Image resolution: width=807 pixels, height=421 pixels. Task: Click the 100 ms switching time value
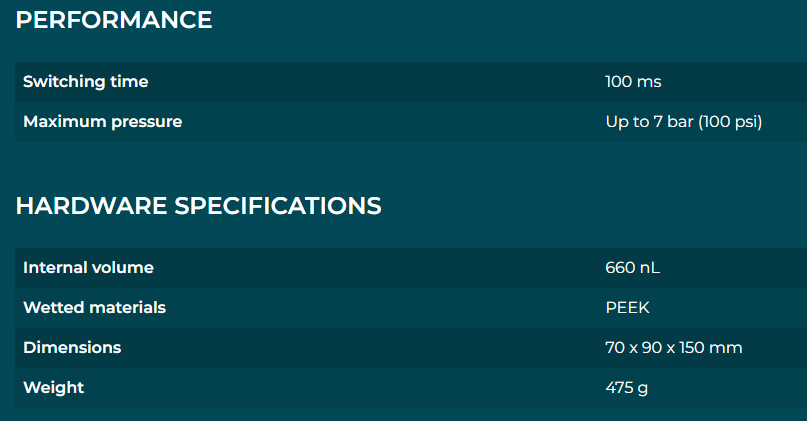[633, 81]
